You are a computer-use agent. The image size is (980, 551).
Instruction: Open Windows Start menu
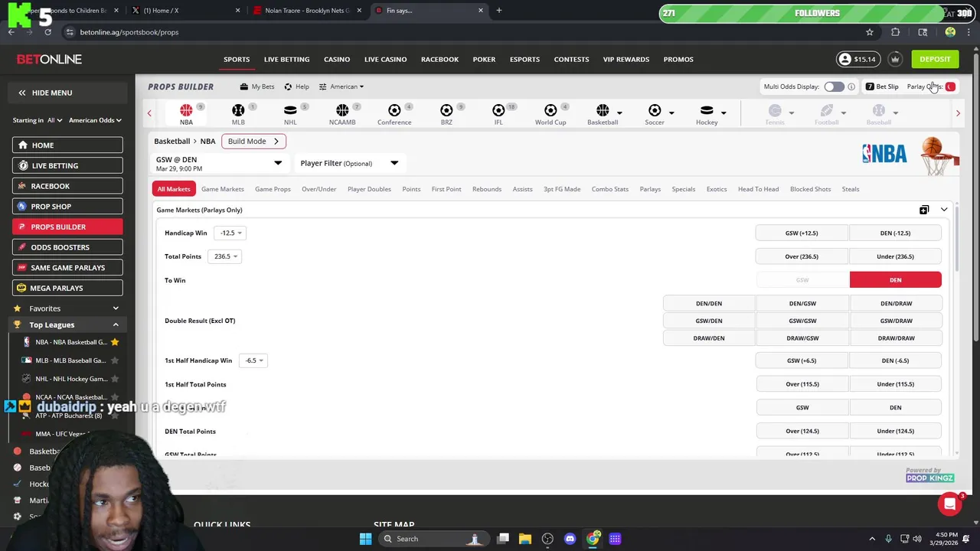[x=365, y=539]
